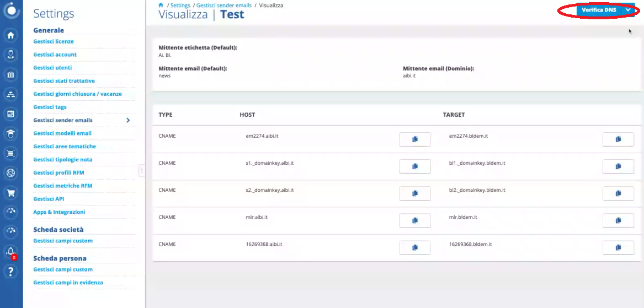Image resolution: width=644 pixels, height=308 pixels.
Task: Open the org-chart hierarchy icon in the sidebar
Action: pyautogui.click(x=11, y=94)
